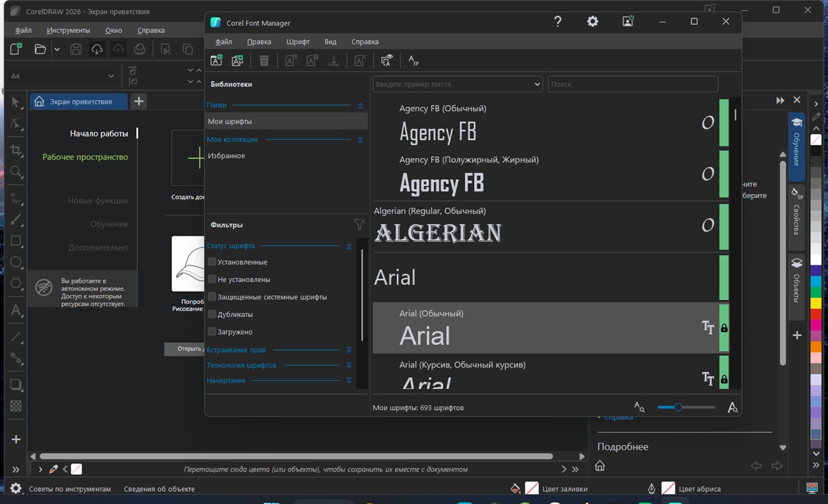
Task: Click the add folder icon in Font Manager
Action: click(217, 60)
